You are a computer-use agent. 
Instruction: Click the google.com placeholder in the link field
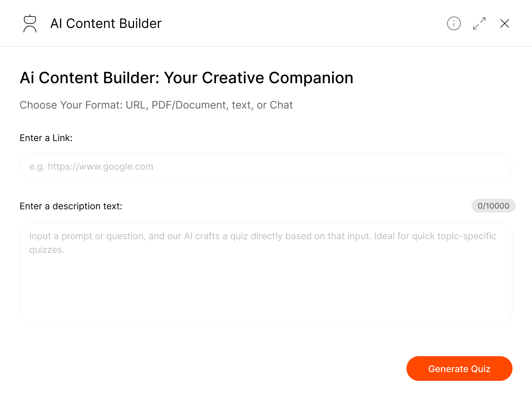click(91, 167)
